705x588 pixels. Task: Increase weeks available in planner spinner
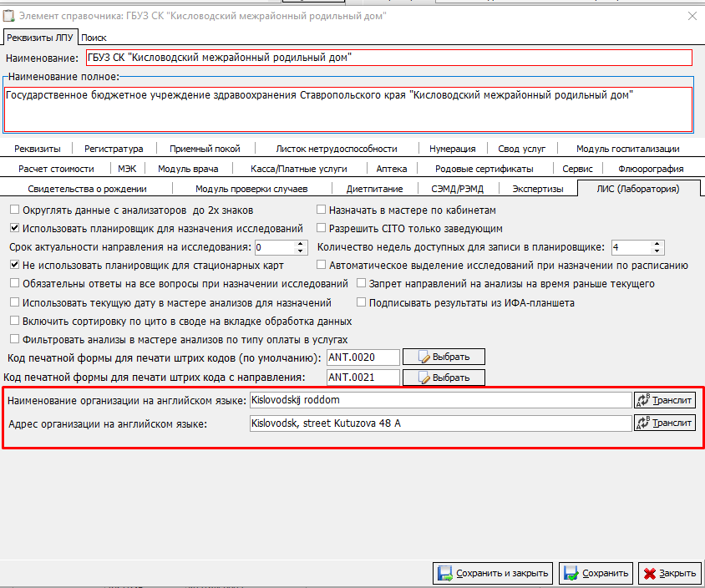click(x=657, y=243)
